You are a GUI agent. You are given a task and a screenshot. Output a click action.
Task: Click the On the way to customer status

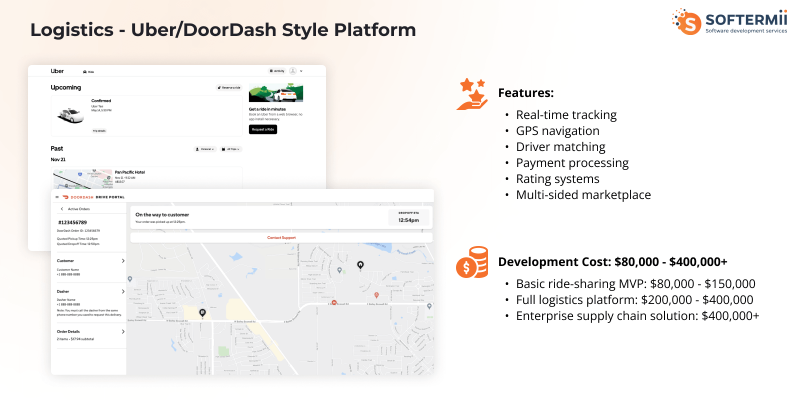pyautogui.click(x=162, y=215)
